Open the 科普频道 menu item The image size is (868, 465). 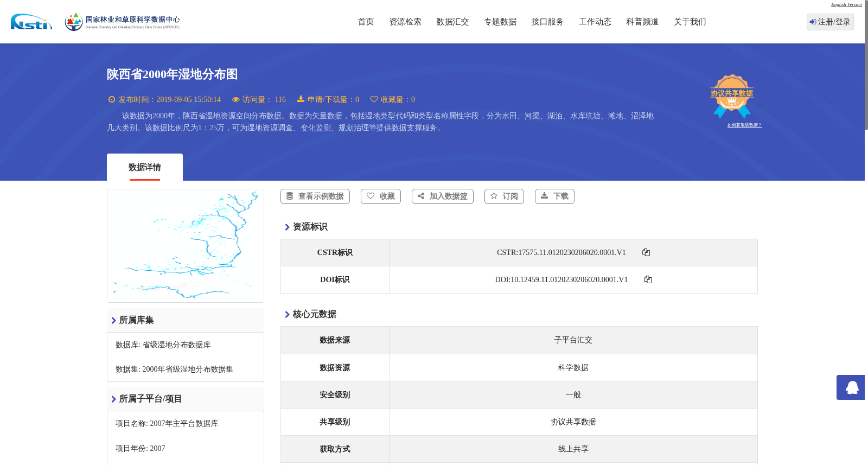(642, 22)
